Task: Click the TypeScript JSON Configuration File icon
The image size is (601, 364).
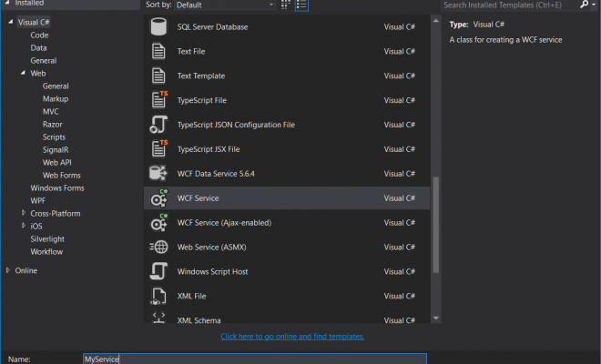Action: pos(158,125)
